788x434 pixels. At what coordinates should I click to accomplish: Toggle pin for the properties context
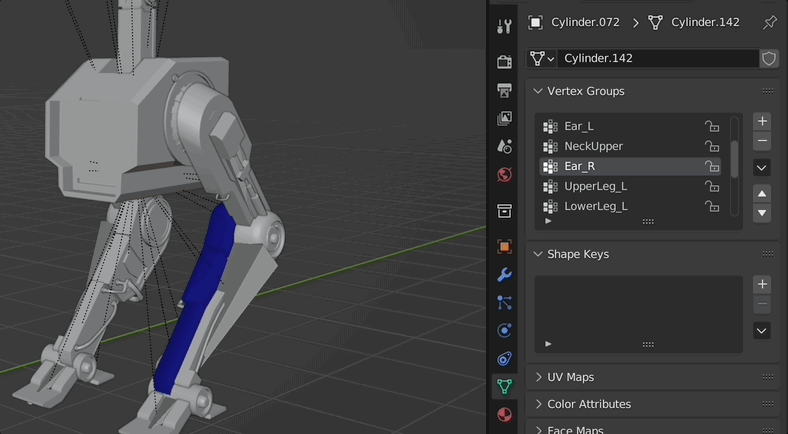coord(769,22)
